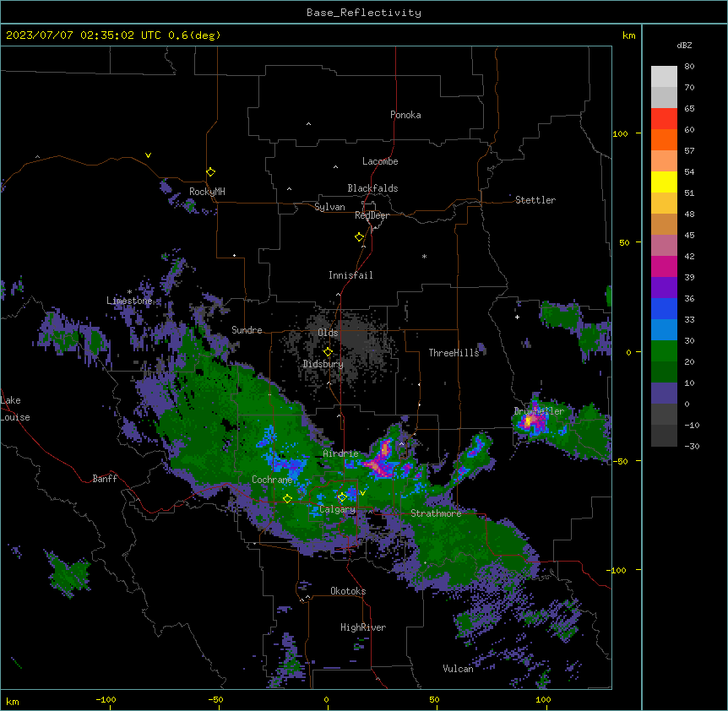
Task: Click the yellow diamond marker below Olds
Action: point(328,352)
